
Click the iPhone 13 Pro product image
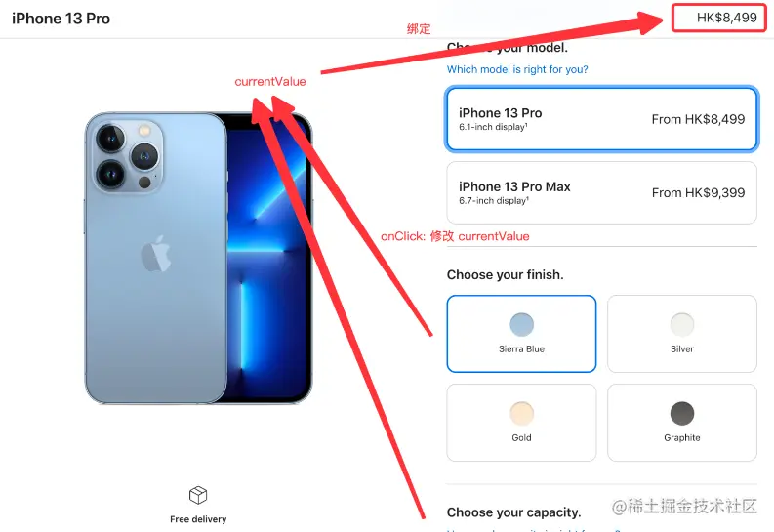coord(198,258)
